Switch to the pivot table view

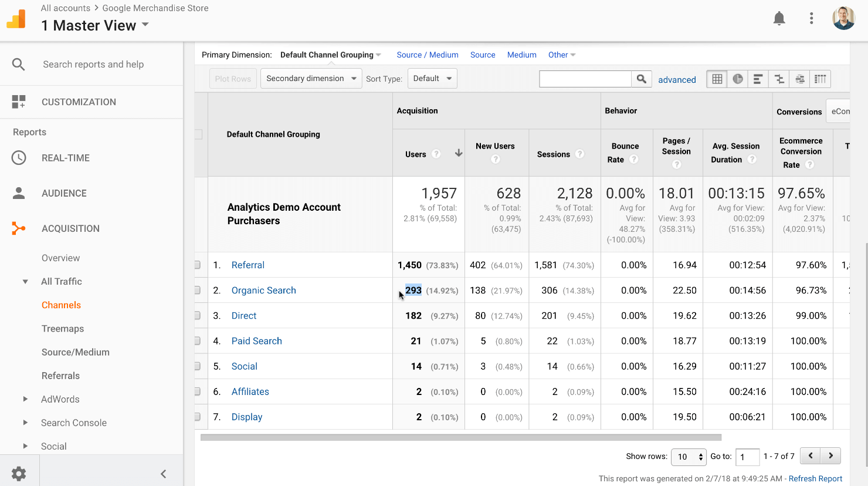820,79
